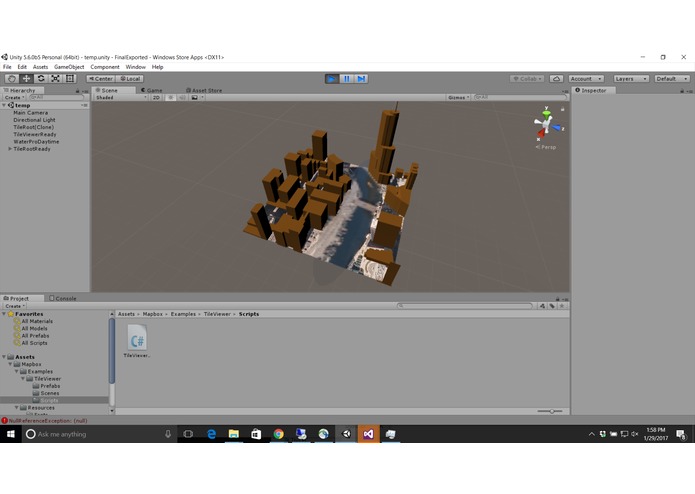The width and height of the screenshot is (695, 494).
Task: Open Chrome from the taskbar
Action: (x=278, y=434)
